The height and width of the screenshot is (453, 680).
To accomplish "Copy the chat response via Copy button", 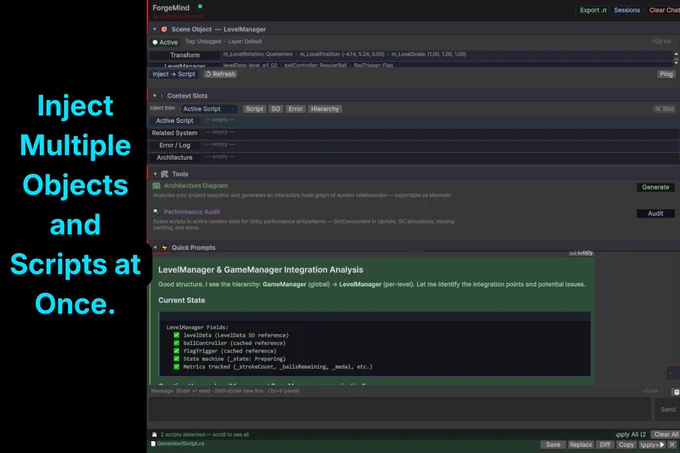I will pos(581,252).
